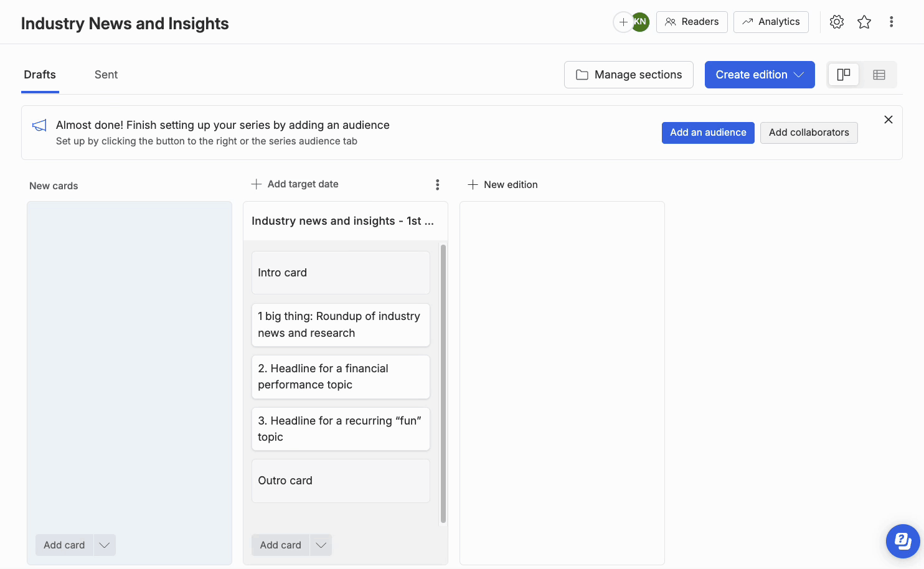Open the Intro card

pyautogui.click(x=341, y=273)
